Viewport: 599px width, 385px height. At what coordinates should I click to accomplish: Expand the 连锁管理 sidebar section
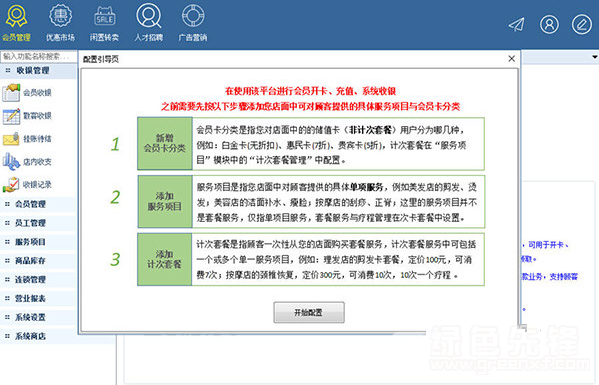pos(38,279)
